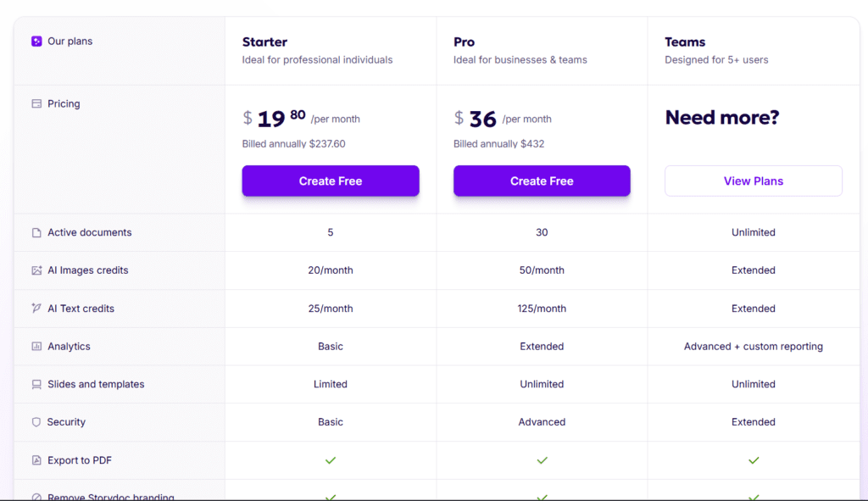The height and width of the screenshot is (501, 868).
Task: Click the AI Images credits picture icon
Action: 36,270
